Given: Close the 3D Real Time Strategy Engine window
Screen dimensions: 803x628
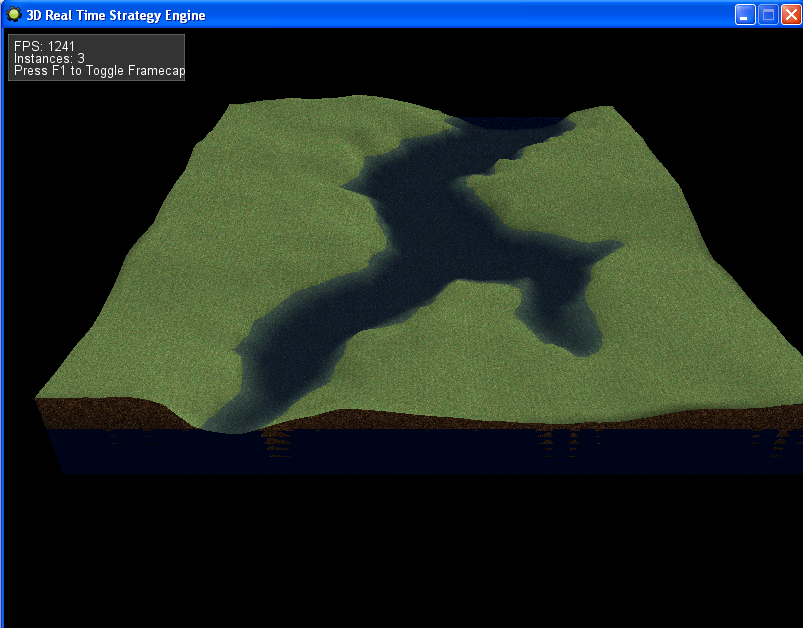Looking at the screenshot, I should (x=791, y=15).
